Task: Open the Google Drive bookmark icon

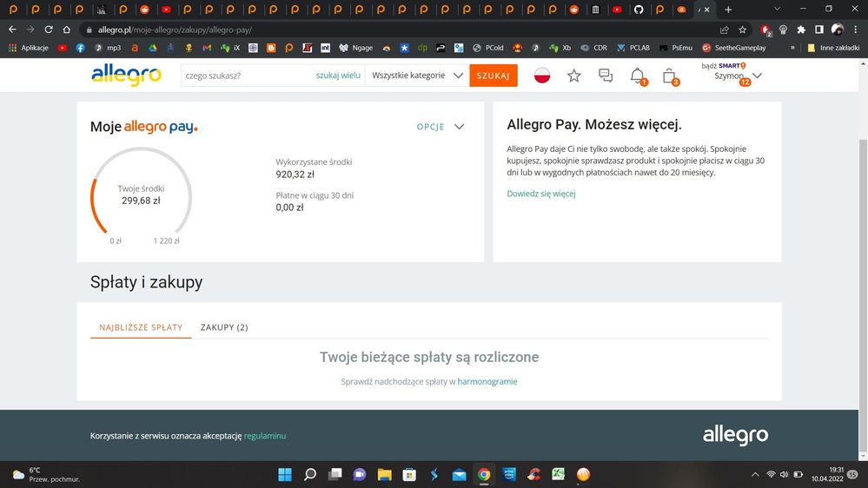Action: [x=153, y=48]
